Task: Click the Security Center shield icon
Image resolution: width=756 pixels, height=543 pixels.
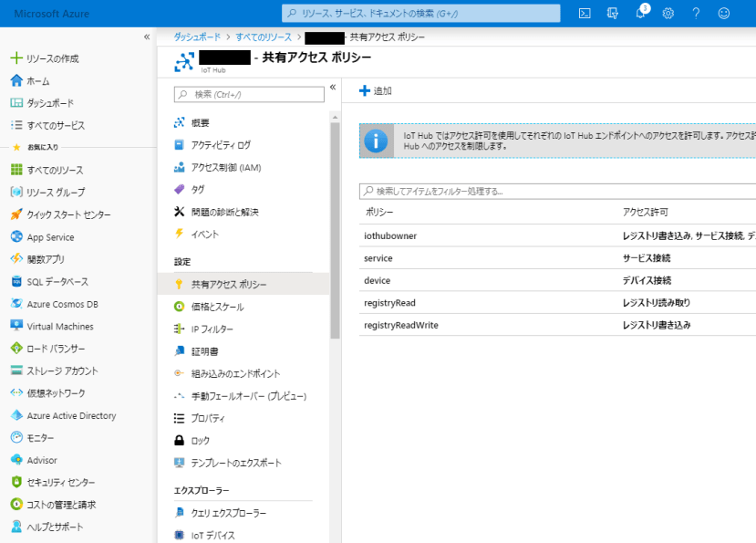Action: coord(16,482)
